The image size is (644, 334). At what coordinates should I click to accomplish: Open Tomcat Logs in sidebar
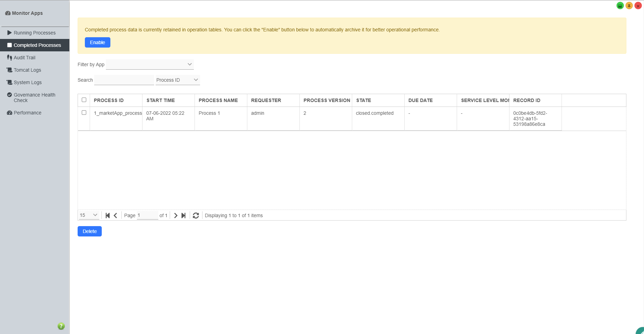(x=27, y=70)
